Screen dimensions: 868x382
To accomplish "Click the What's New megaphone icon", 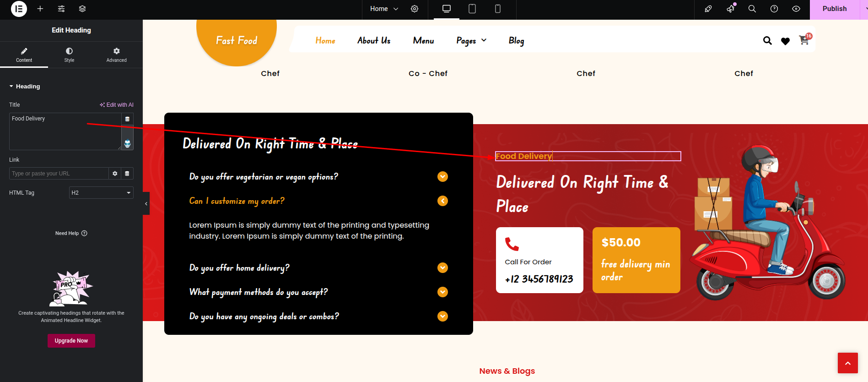I will (x=730, y=9).
